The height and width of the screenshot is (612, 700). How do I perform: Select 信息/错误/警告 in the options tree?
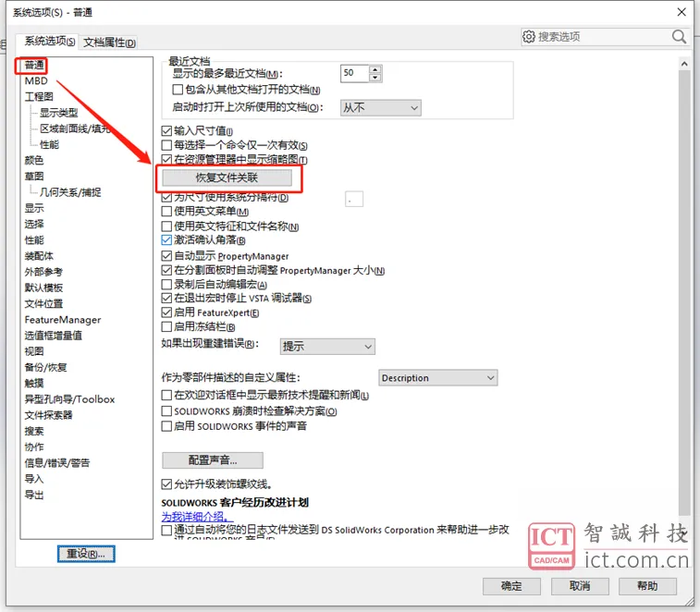coord(57,463)
